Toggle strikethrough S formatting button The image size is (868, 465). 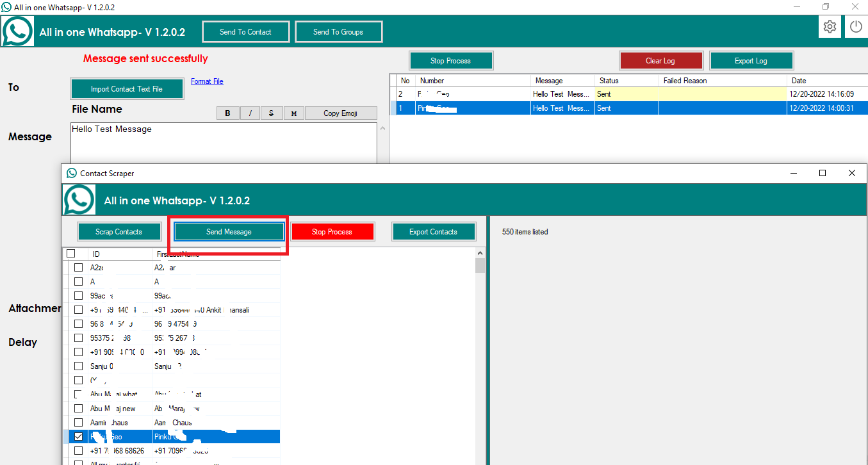point(272,113)
